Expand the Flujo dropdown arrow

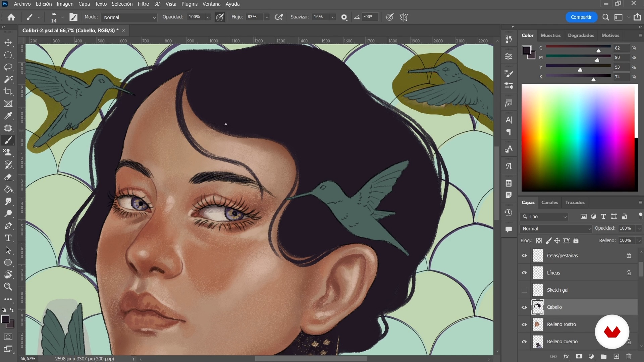coord(267,17)
